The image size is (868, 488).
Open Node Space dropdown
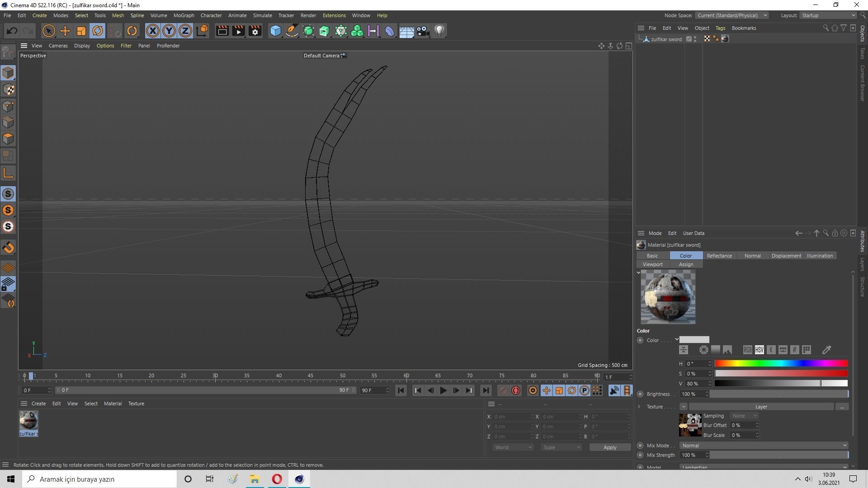(731, 15)
